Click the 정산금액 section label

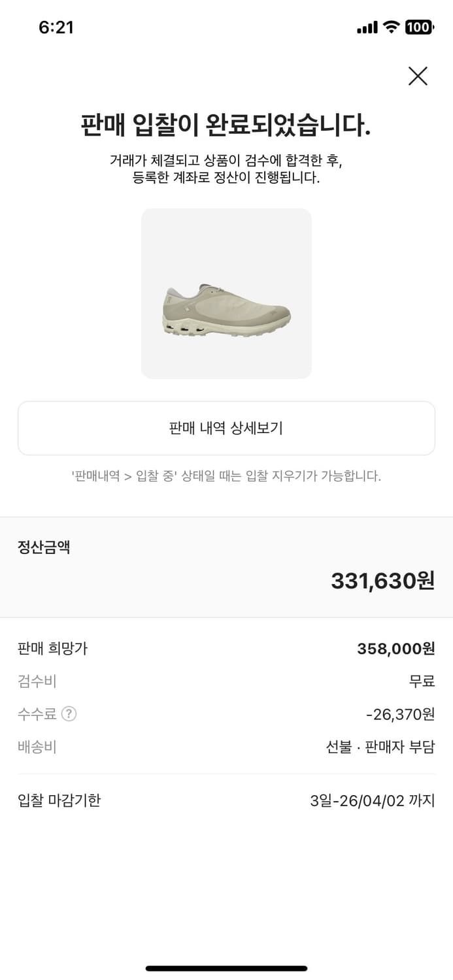click(44, 547)
